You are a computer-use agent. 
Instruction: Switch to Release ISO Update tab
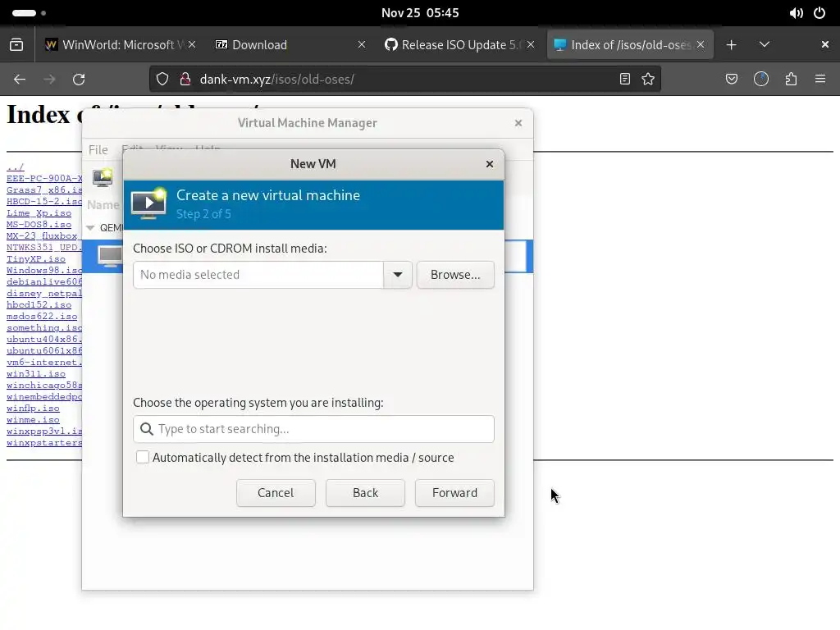459,45
